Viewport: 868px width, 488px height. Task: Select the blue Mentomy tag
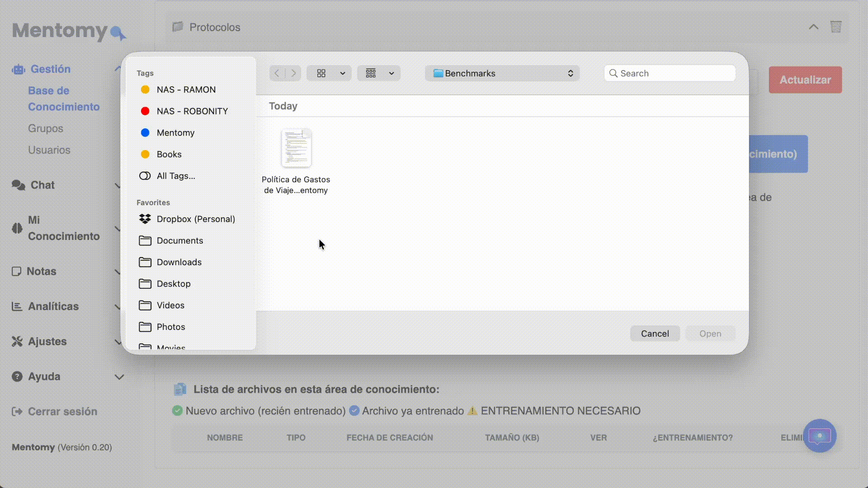[x=175, y=133]
